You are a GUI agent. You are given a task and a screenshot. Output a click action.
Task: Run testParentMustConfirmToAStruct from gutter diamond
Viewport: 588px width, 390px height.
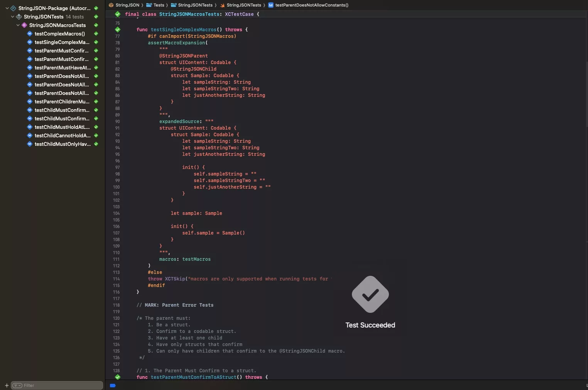tap(118, 377)
